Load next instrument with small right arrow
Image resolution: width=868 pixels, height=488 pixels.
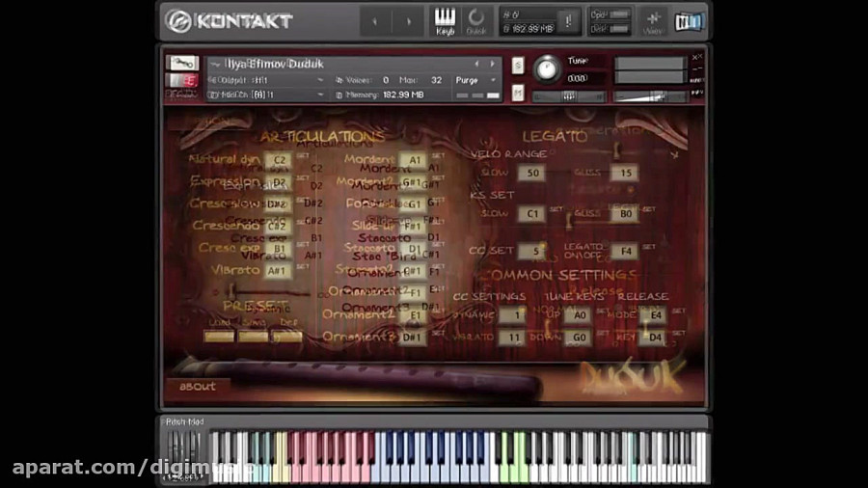492,65
